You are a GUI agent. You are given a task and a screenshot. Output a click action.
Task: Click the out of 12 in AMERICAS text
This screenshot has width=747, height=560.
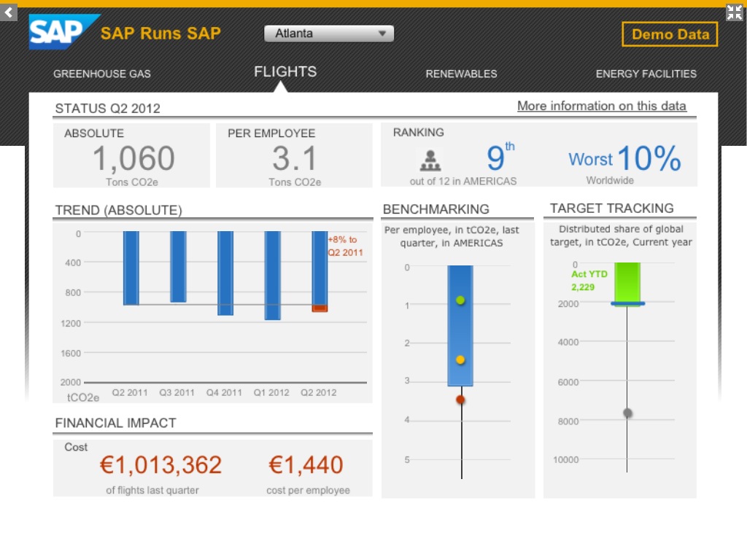[x=463, y=181]
